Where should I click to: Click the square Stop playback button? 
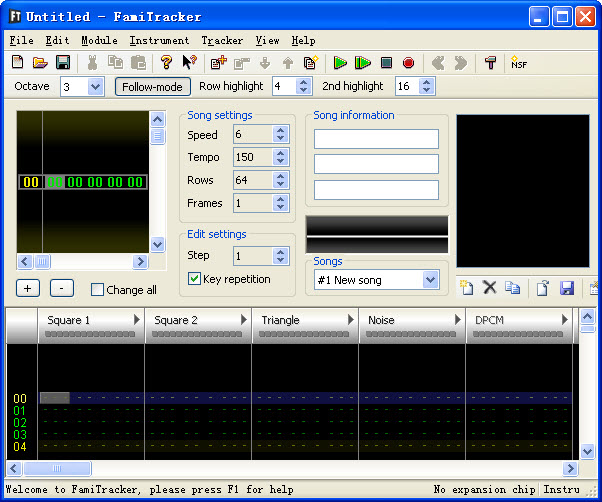[386, 63]
